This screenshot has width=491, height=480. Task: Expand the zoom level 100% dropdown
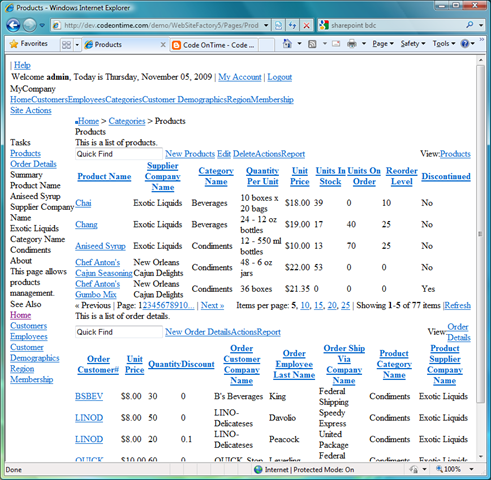click(x=471, y=469)
